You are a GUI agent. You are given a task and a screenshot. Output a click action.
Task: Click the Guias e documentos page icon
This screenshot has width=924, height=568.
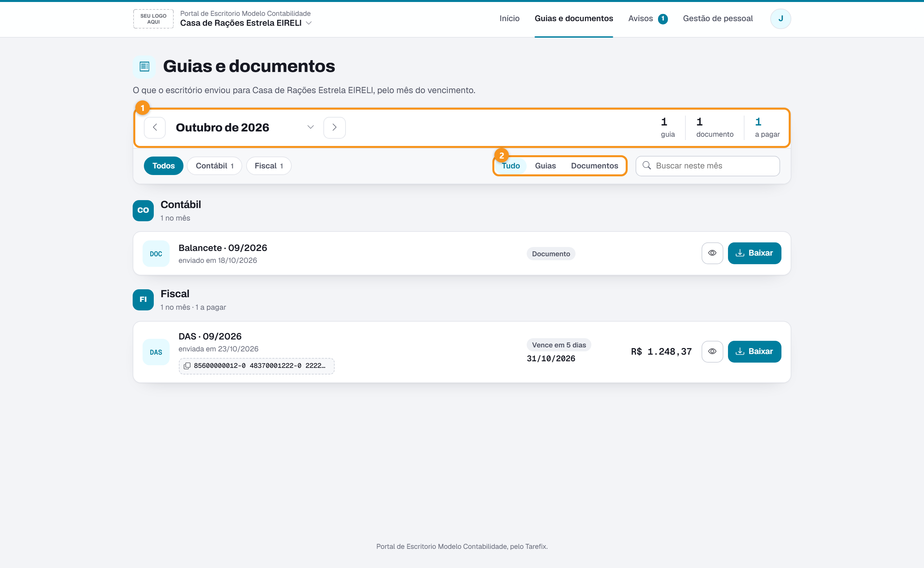(x=144, y=66)
